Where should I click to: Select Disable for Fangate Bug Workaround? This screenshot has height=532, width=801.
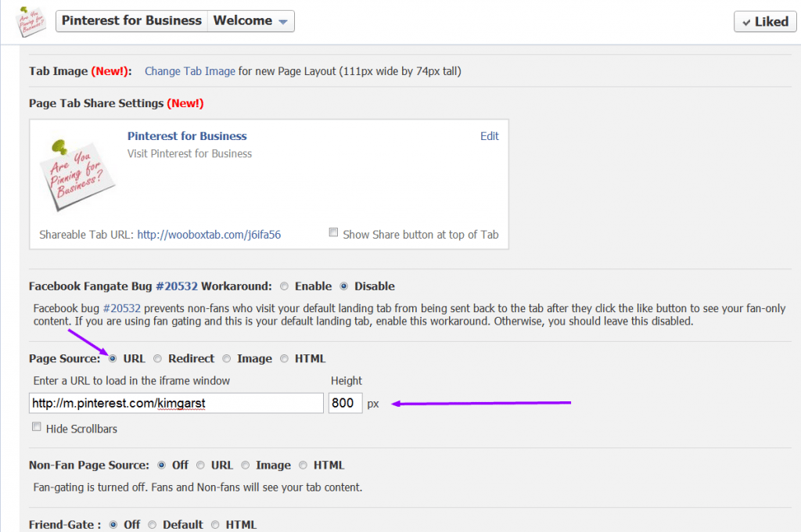pos(344,286)
